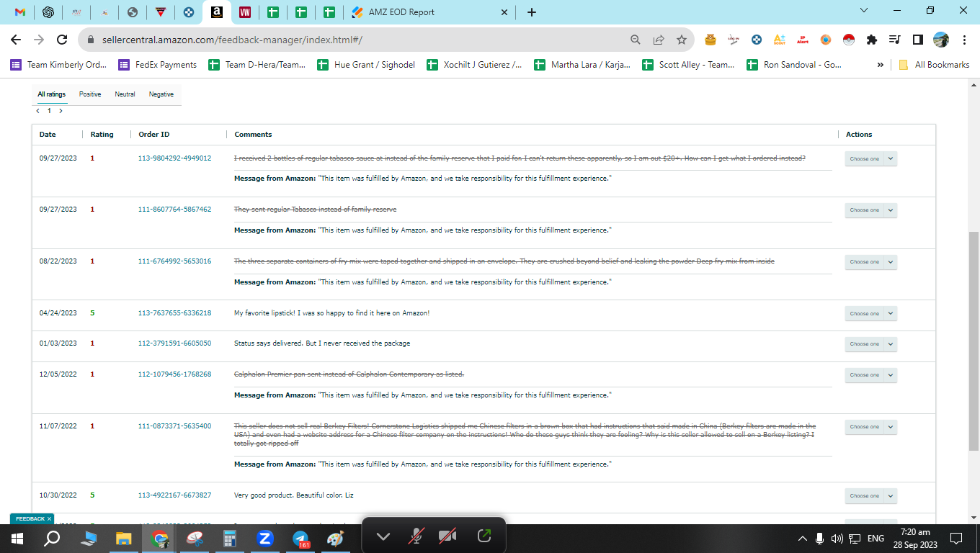Switch to the ChatGPT browser tab
This screenshot has height=553, width=980.
tap(48, 12)
